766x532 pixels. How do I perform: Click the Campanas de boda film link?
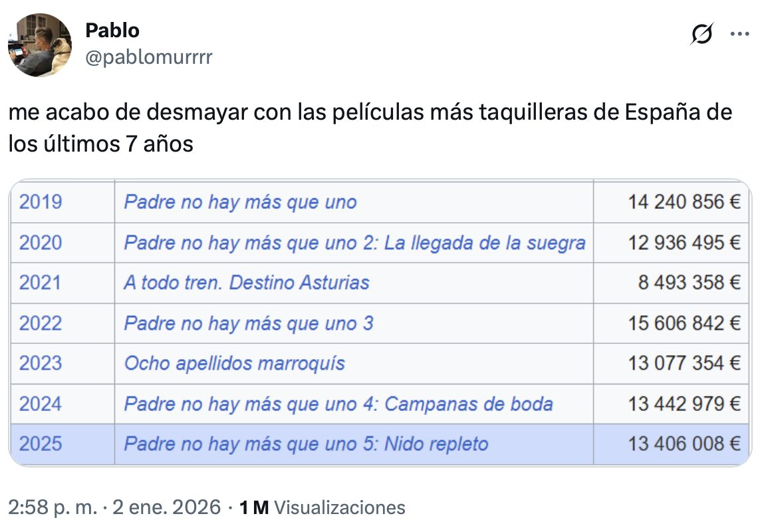click(338, 404)
